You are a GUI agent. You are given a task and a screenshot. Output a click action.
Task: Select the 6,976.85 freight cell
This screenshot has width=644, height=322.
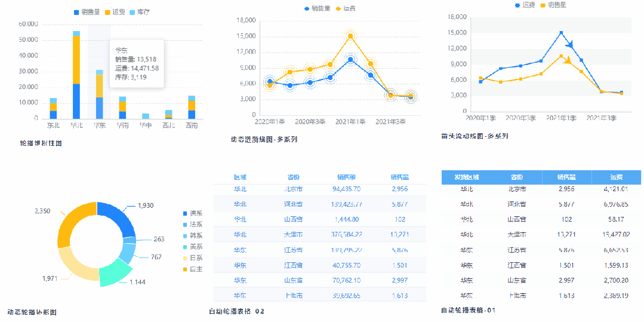click(x=617, y=204)
